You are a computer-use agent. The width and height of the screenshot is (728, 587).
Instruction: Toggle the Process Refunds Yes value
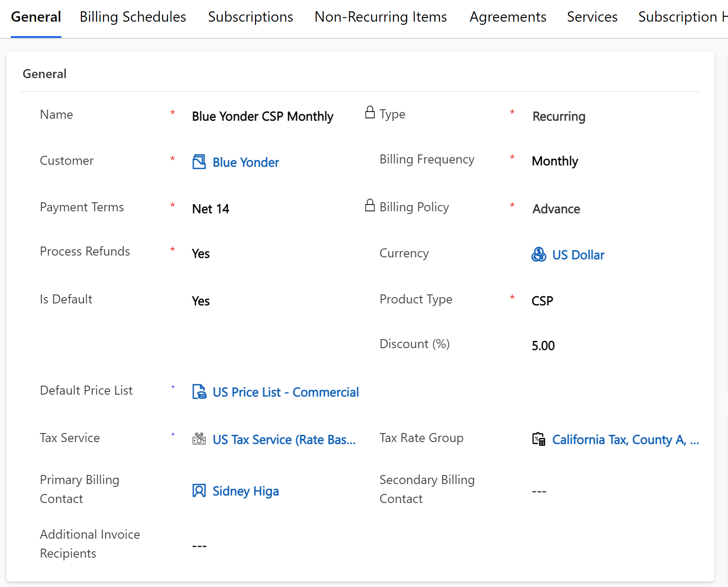[x=201, y=254]
